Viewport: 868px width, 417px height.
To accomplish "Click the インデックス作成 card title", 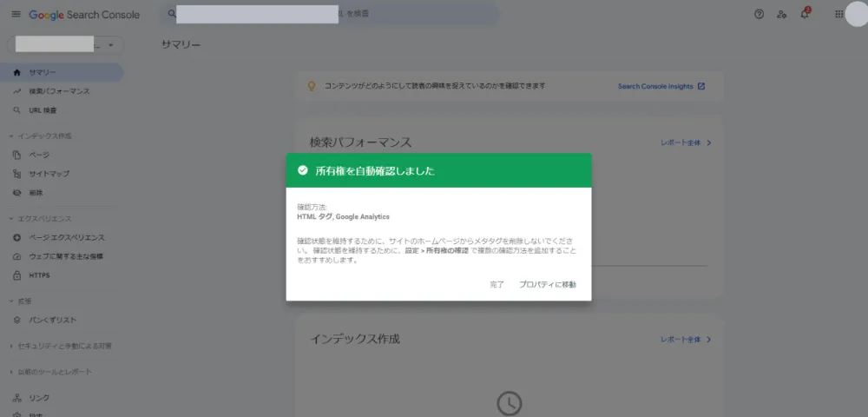I will [354, 339].
